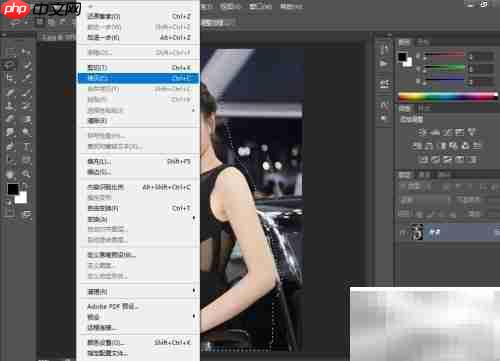The width and height of the screenshot is (500, 361).
Task: Select the Healing Brush tool
Action: pyautogui.click(x=10, y=92)
